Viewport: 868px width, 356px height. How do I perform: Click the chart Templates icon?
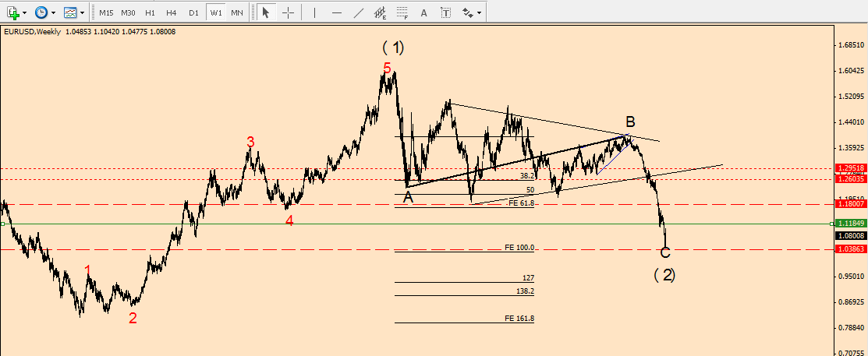point(70,12)
